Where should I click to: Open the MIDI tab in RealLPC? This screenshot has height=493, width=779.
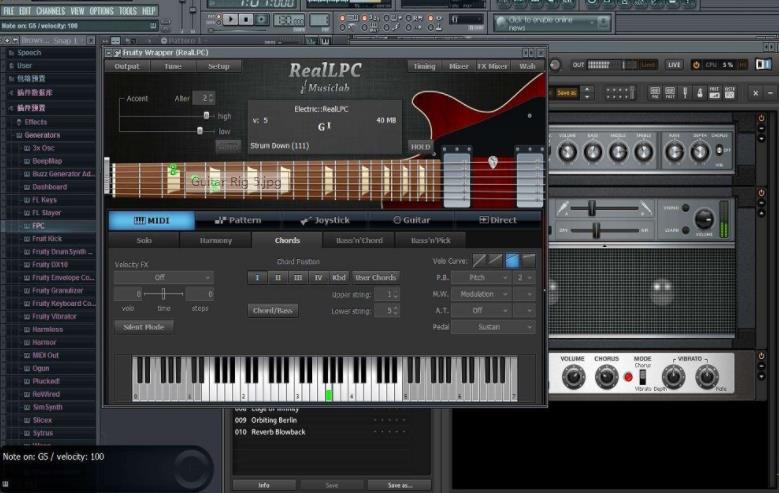(151, 220)
